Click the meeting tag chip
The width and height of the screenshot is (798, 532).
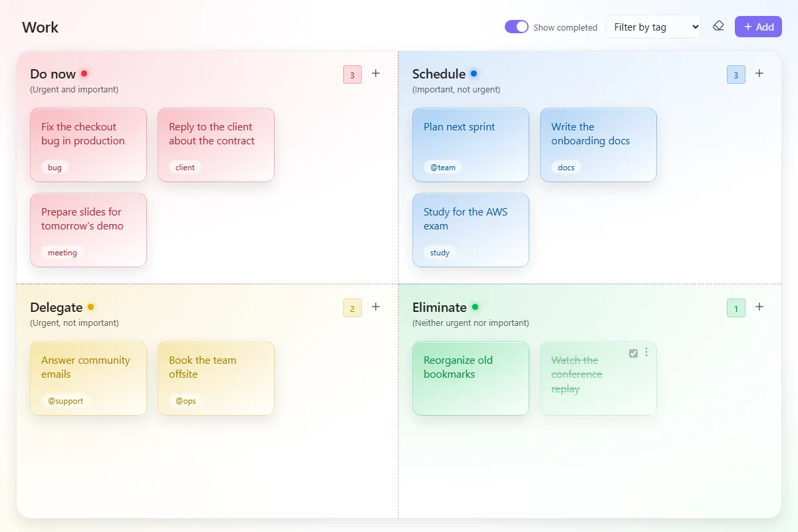point(63,253)
